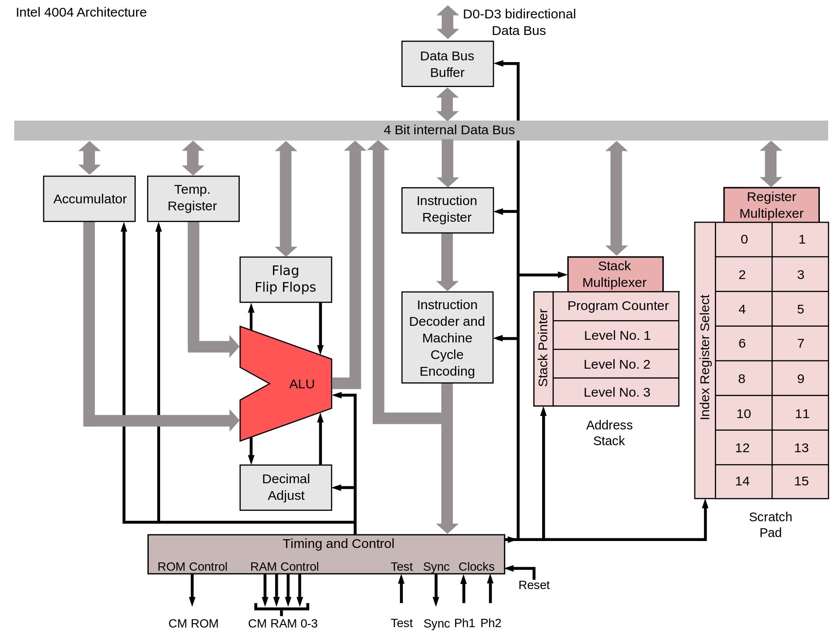Drag the 4 Bit internal Data Bus

[421, 130]
